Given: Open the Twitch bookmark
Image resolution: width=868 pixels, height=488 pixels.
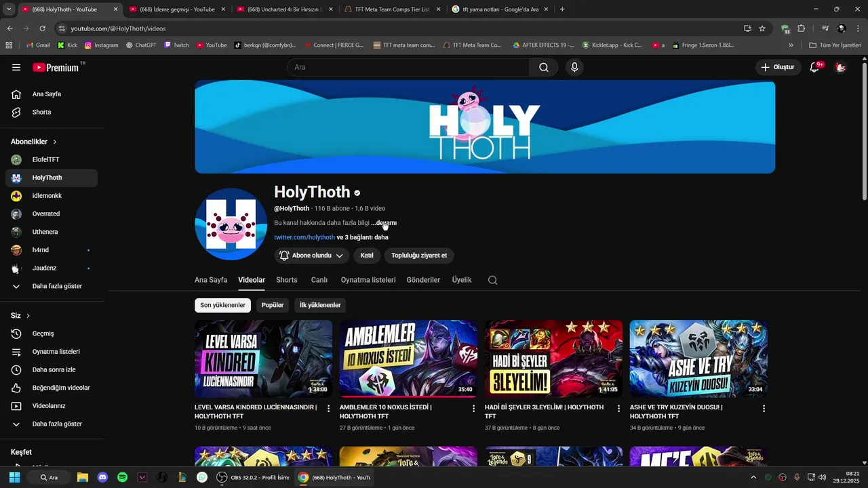Looking at the screenshot, I should point(176,45).
